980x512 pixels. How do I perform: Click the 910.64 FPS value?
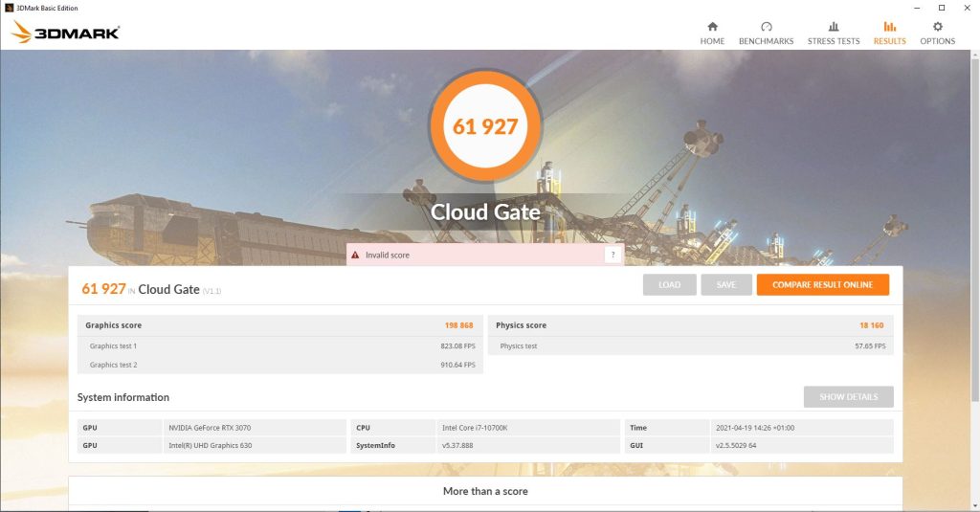(457, 365)
